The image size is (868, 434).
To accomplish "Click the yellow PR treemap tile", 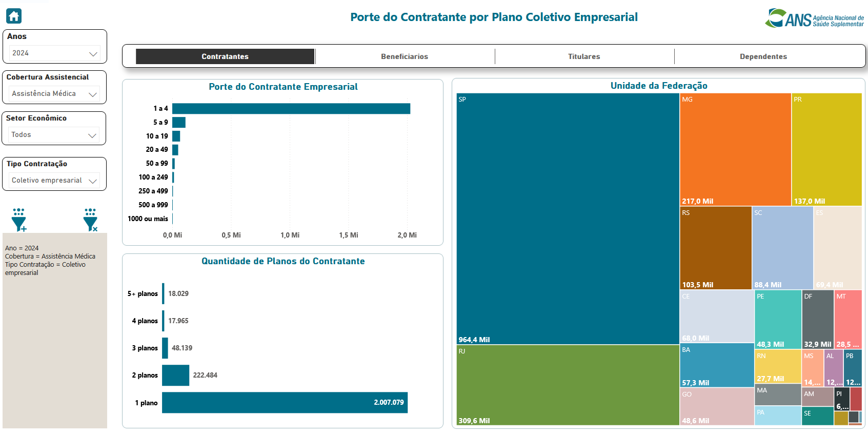I will [x=826, y=149].
